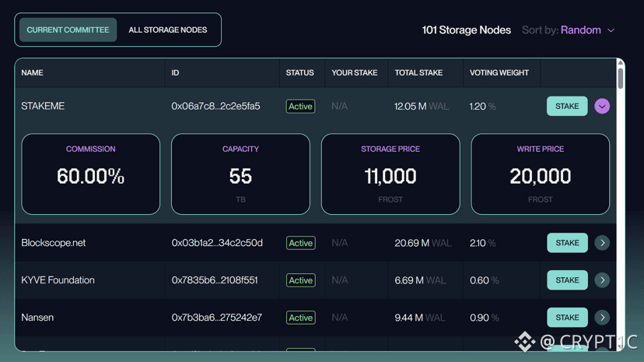Click the Total Stake column header
The height and width of the screenshot is (362, 644).
[x=418, y=72]
